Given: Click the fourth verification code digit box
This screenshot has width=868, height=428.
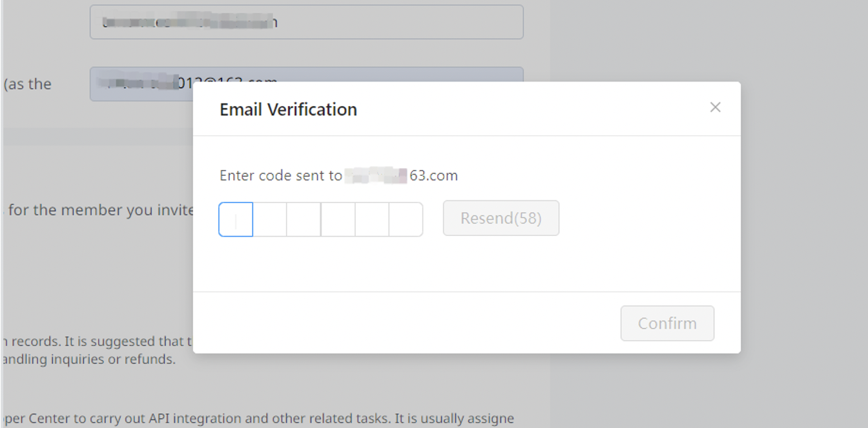Looking at the screenshot, I should (338, 220).
